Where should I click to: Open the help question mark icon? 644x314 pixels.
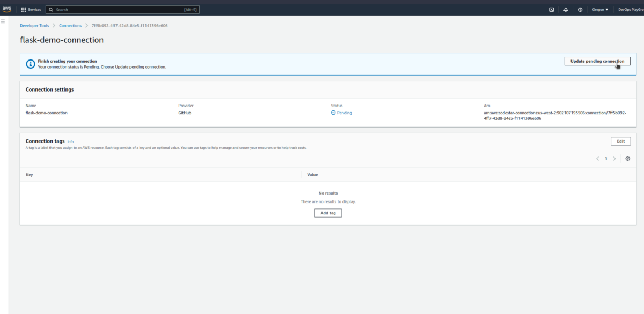click(580, 10)
